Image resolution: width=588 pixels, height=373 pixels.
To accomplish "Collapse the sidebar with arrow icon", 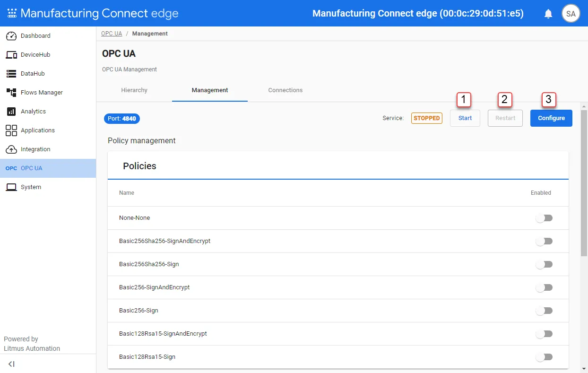I will pyautogui.click(x=12, y=364).
